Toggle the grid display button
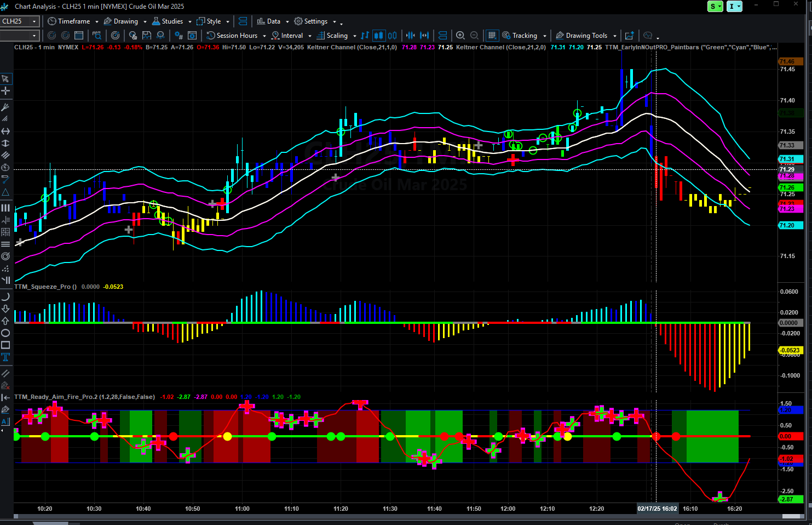Viewport: 812px width, 525px height. click(x=492, y=36)
